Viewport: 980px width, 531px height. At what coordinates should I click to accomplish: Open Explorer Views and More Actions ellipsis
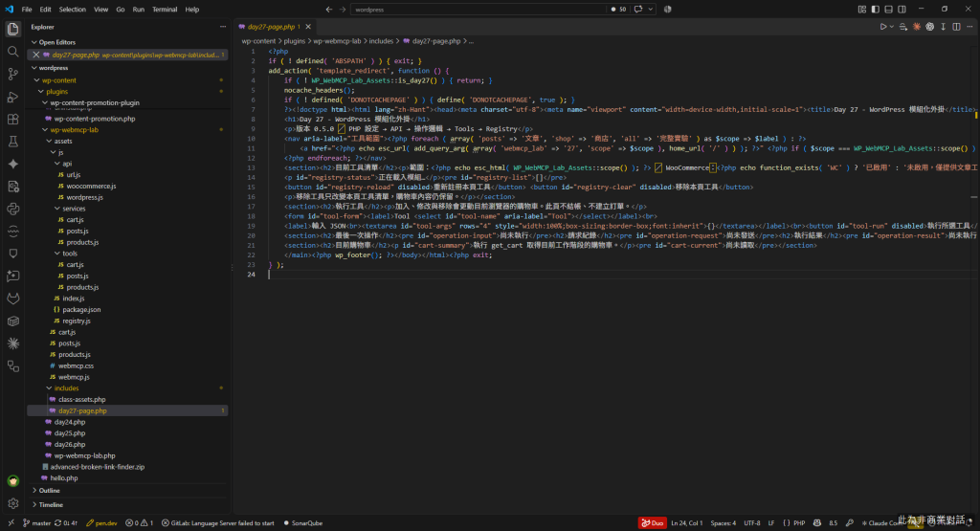pyautogui.click(x=222, y=27)
